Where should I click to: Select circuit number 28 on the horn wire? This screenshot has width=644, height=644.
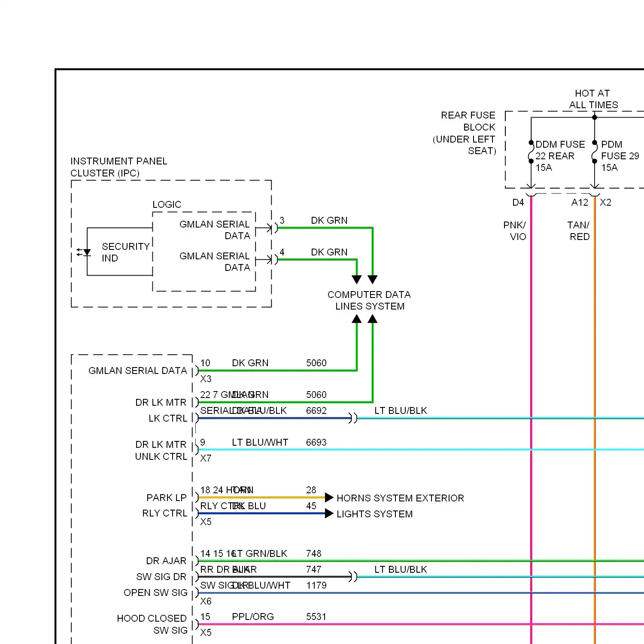[x=311, y=490]
